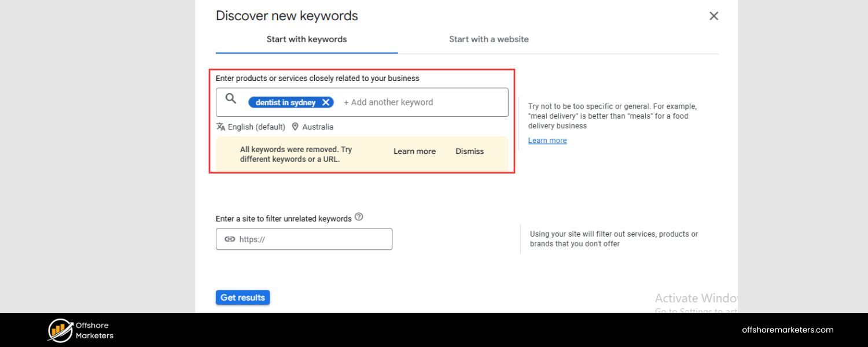Screen dimensions: 868x347
Task: Select the dentist in sydney keyword chip
Action: pos(285,102)
